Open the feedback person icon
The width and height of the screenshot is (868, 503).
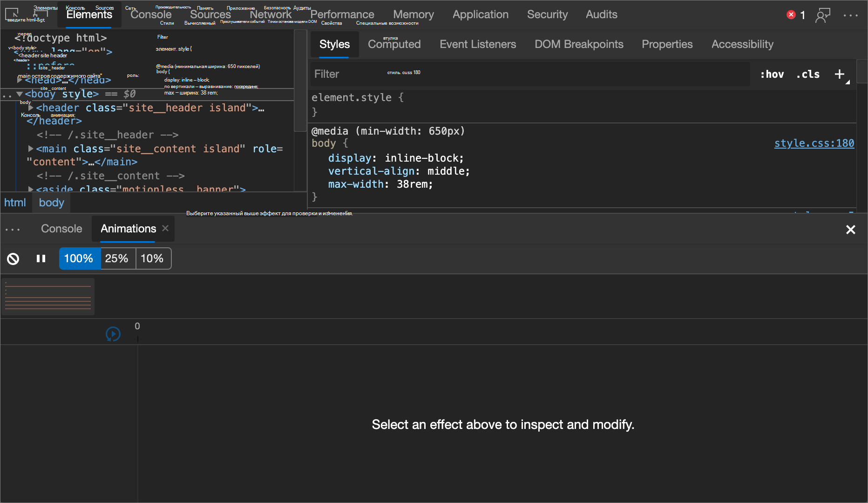(823, 15)
